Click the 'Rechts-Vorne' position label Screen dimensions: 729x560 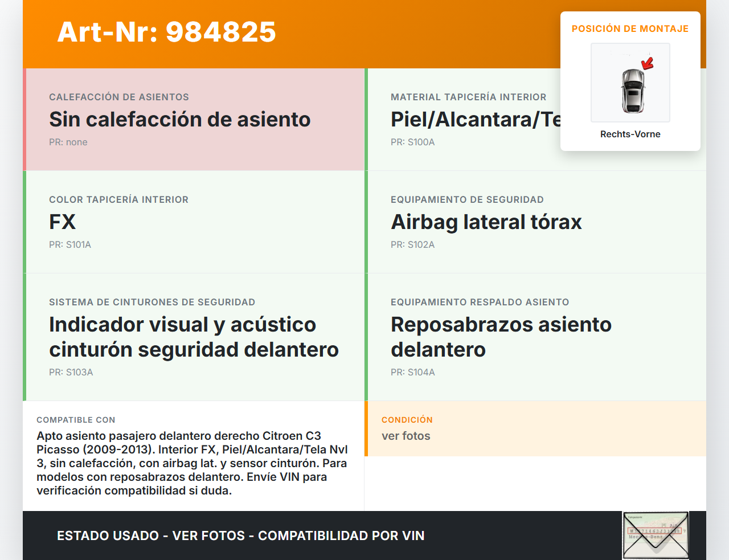tap(630, 134)
